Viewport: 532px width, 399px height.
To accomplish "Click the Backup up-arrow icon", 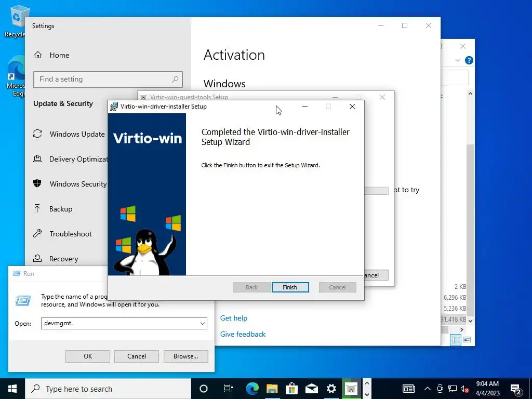I will pyautogui.click(x=37, y=209).
